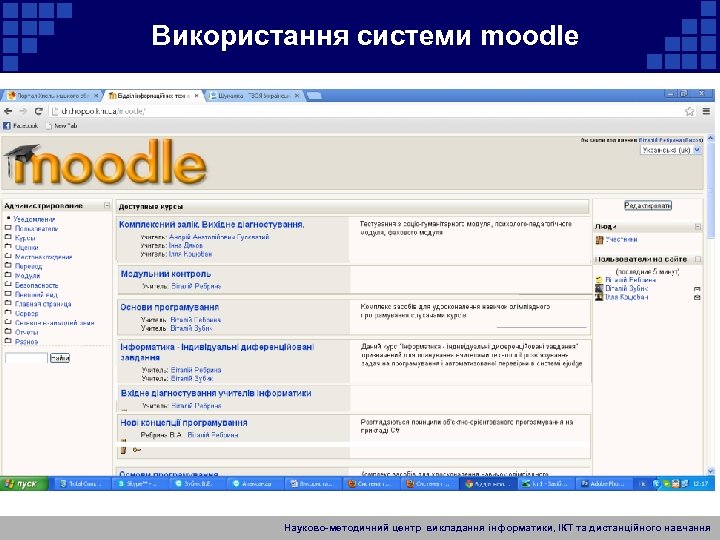Viewport: 720px width, 540px height.
Task: Click the taskbar clock 12:17
Action: pos(700,484)
